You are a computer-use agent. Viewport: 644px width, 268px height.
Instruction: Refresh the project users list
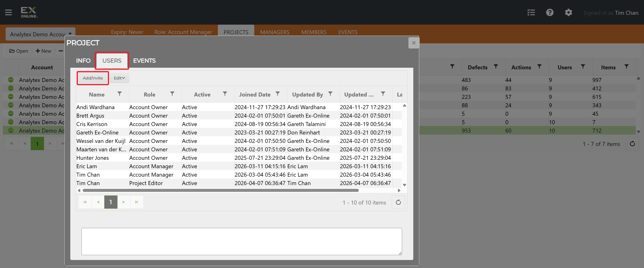tap(398, 202)
